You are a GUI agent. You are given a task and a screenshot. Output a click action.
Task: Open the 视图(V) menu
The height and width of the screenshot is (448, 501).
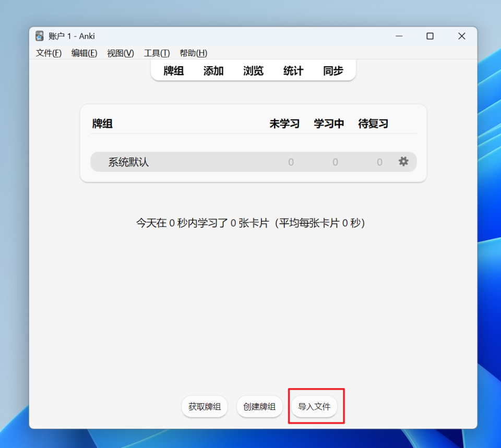coord(121,53)
